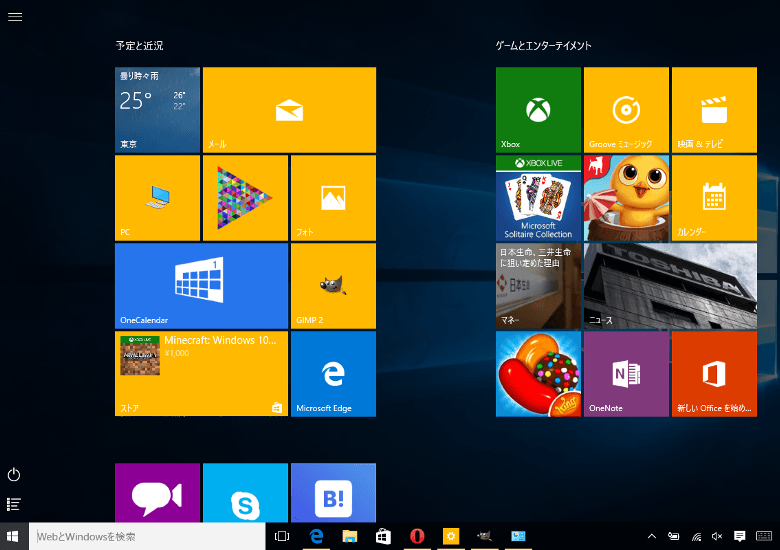Launch the OneNote tile
This screenshot has height=550, width=780.
point(626,374)
